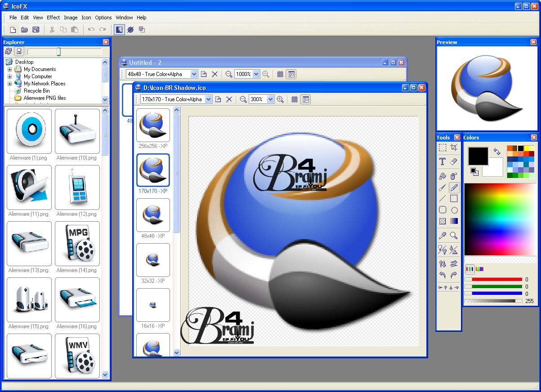The width and height of the screenshot is (541, 392).
Task: Switch color sliders to rainbow HSB mode
Action: tap(480, 269)
